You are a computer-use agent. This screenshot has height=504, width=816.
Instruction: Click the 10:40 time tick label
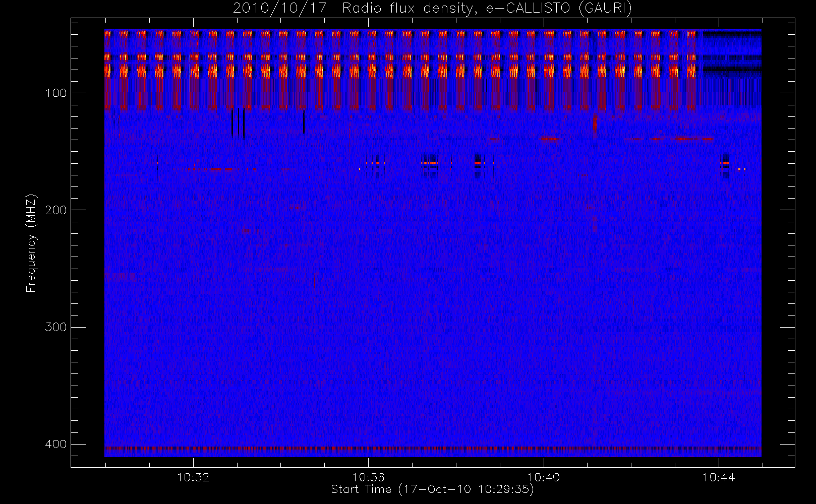544,477
